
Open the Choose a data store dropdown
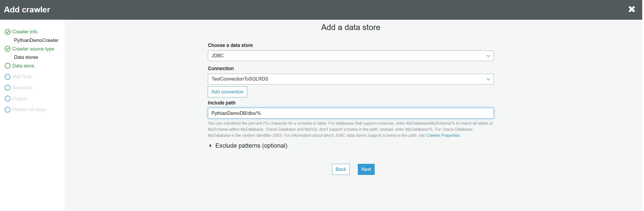point(350,56)
